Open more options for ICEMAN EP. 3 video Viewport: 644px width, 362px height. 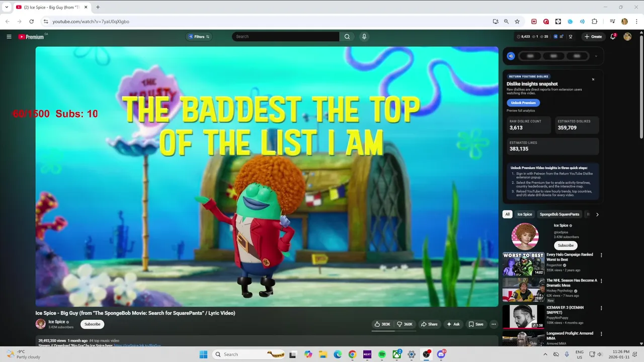pos(601,308)
